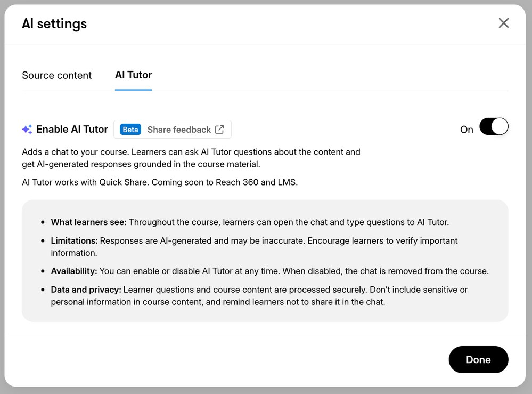Click the Quick Share availability note
Image resolution: width=532 pixels, height=394 pixels.
160,182
